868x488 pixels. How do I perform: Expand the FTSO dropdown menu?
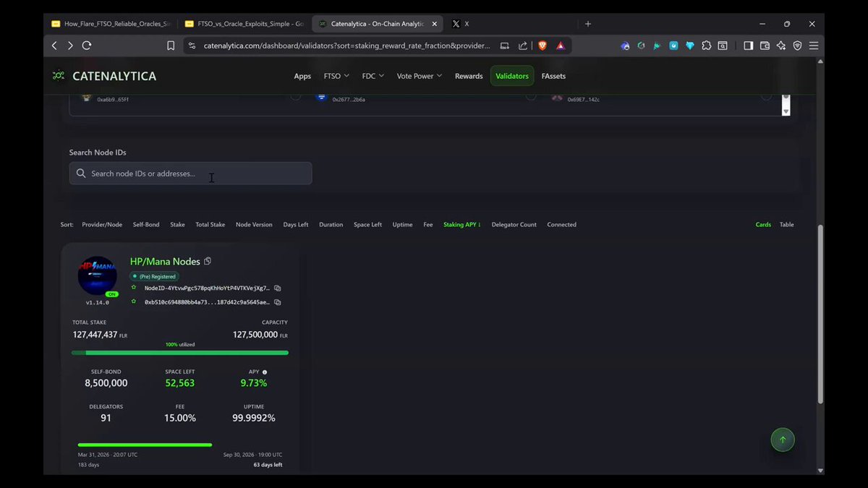pos(336,76)
